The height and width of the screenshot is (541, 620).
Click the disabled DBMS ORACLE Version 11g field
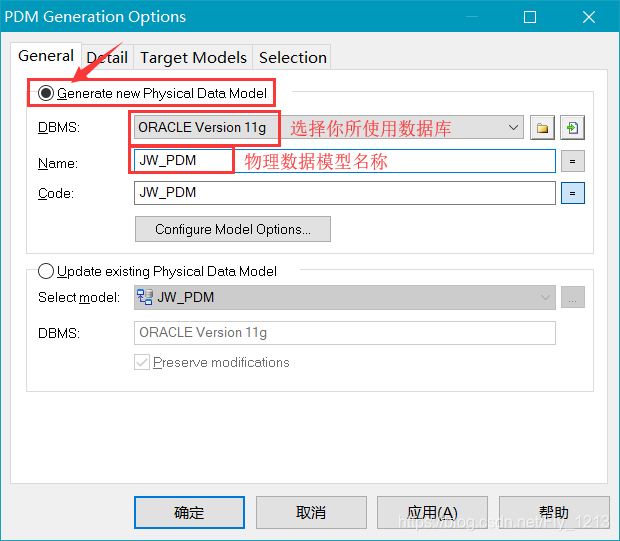click(x=345, y=333)
